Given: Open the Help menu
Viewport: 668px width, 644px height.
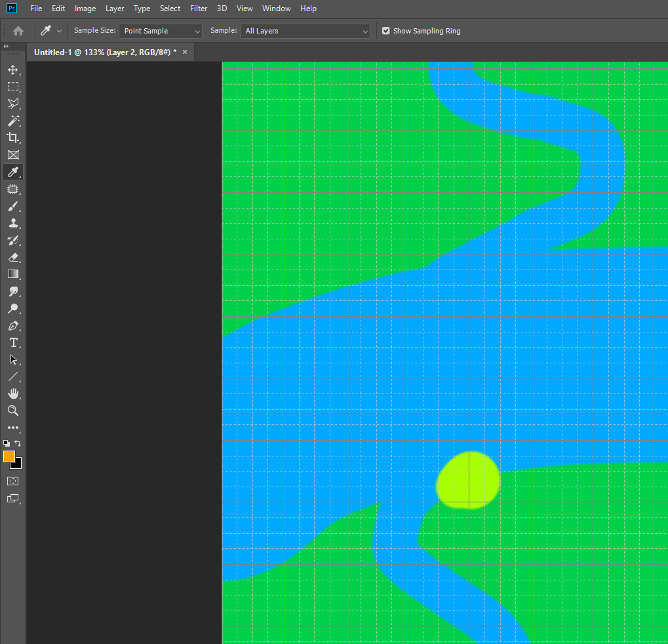Looking at the screenshot, I should pyautogui.click(x=309, y=9).
